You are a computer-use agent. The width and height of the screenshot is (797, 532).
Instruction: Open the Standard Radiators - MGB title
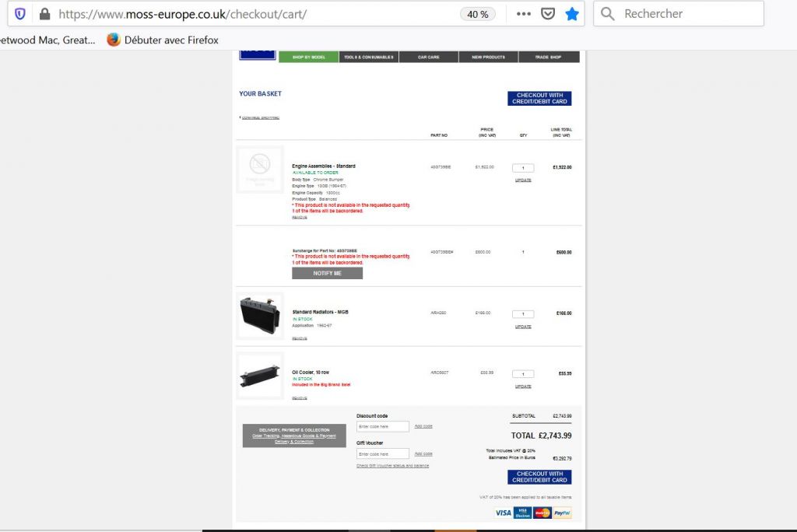(x=320, y=312)
